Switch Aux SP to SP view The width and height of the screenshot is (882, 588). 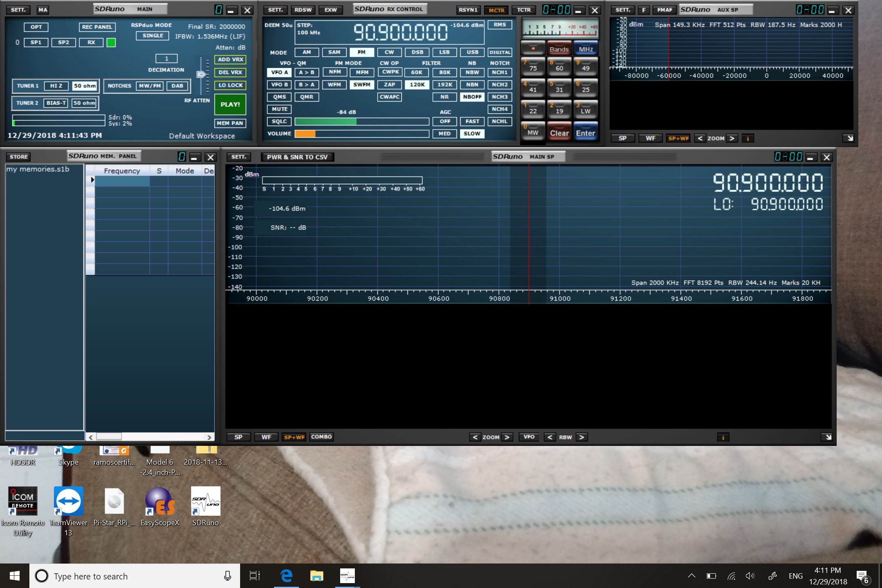tap(622, 138)
